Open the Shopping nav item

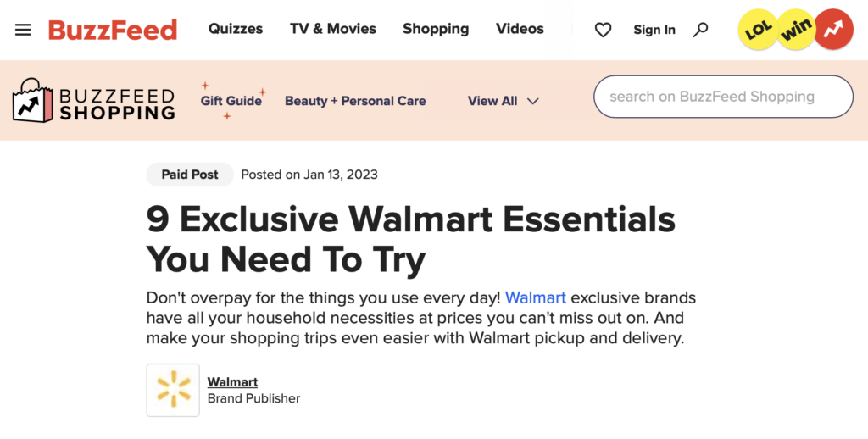[436, 29]
